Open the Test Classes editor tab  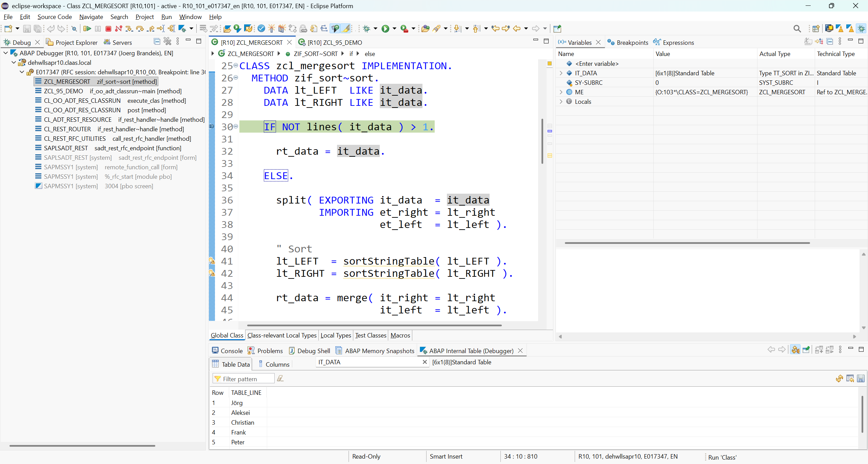coord(371,335)
